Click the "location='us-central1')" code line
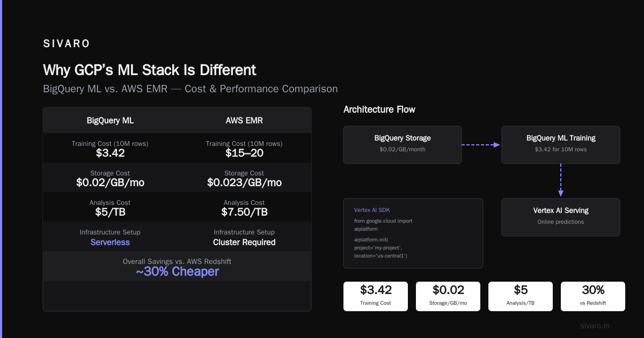 [380, 256]
